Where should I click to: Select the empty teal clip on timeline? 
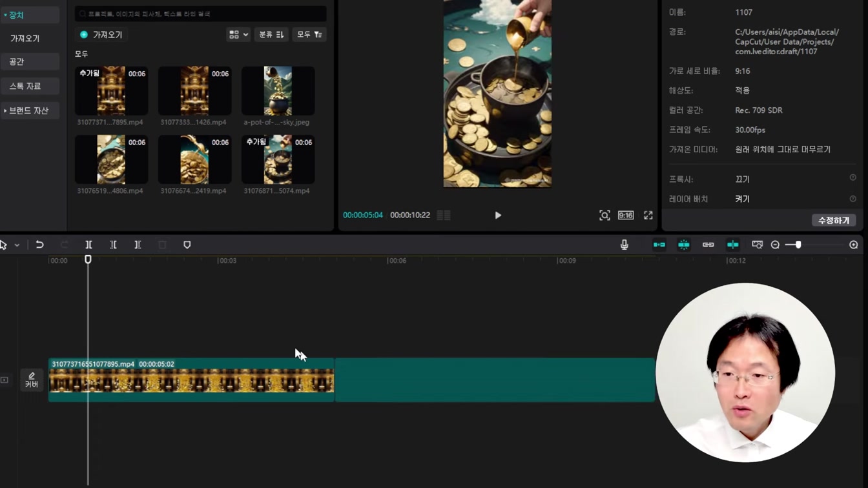[x=495, y=380]
